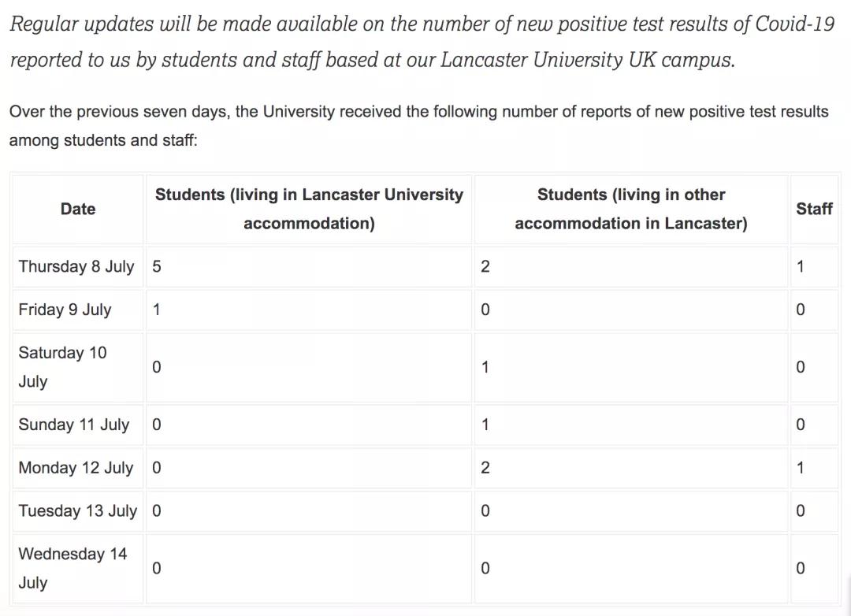Select the Sunday 11 July date cell
Image resolution: width=851 pixels, height=616 pixels.
[74, 425]
